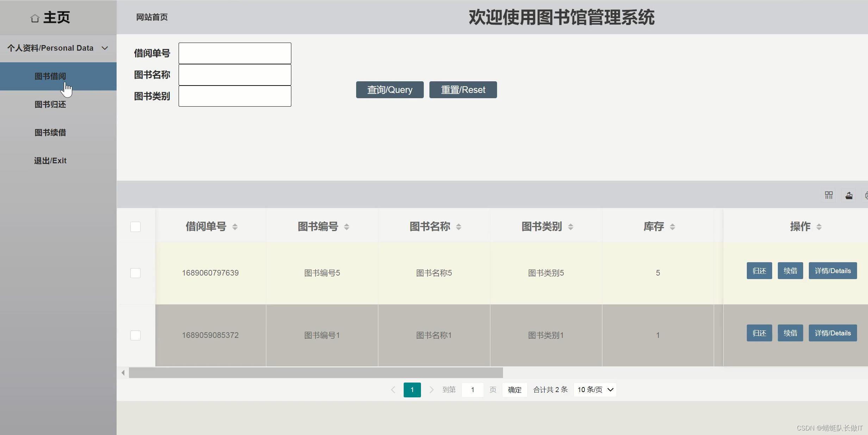
Task: Open 图书归还 in sidebar
Action: click(50, 105)
